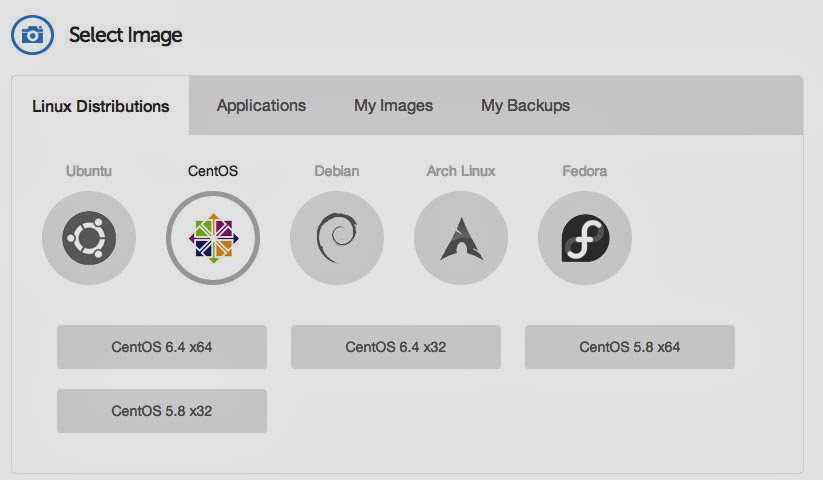Viewport: 823px width, 480px height.
Task: Select the CentOS 6.4 x64 image
Action: 162,347
